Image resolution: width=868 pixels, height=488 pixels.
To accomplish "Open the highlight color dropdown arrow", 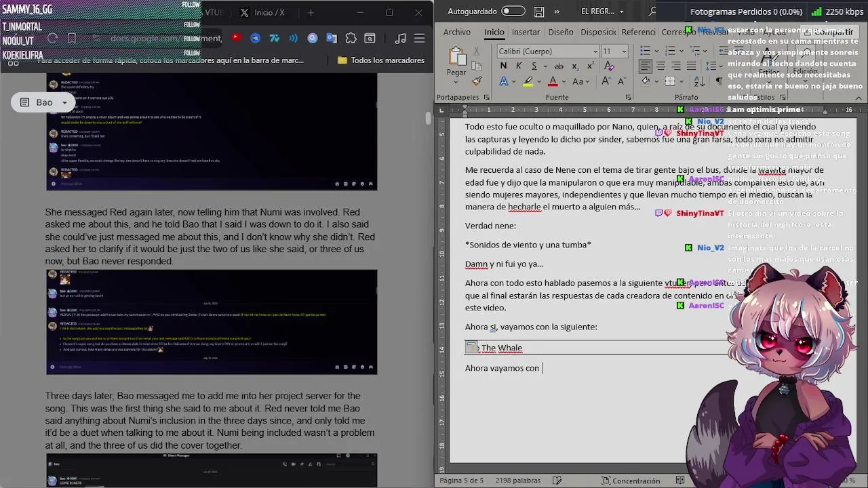I will [x=538, y=81].
